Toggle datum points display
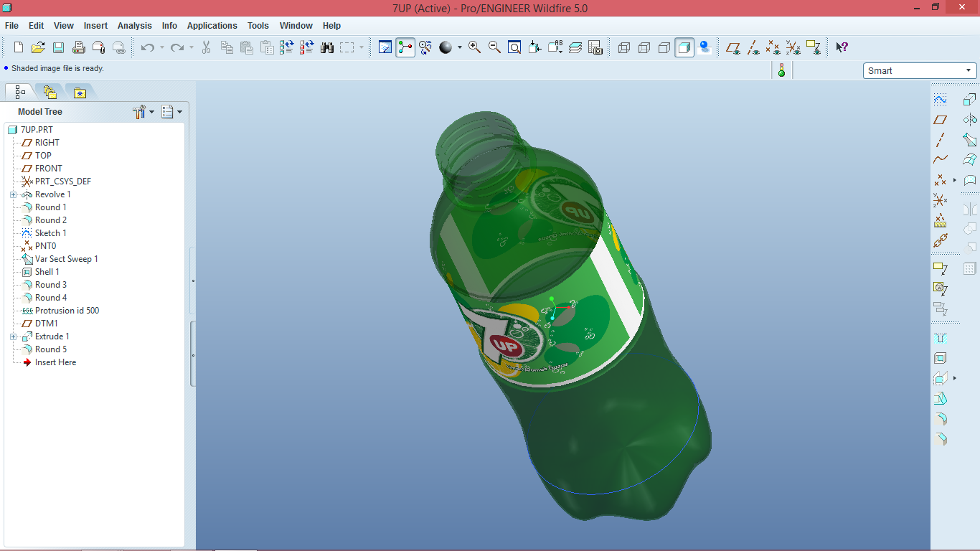Screen dimensions: 980x551 coord(773,47)
